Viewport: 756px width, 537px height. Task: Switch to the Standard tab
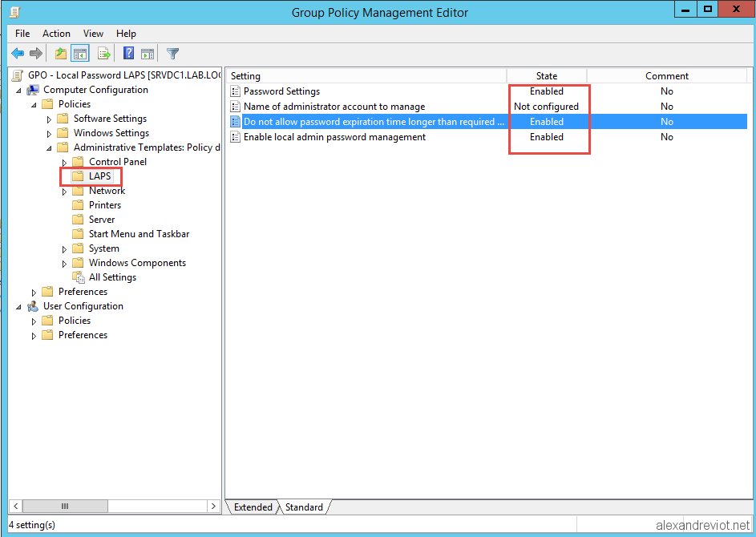(304, 507)
